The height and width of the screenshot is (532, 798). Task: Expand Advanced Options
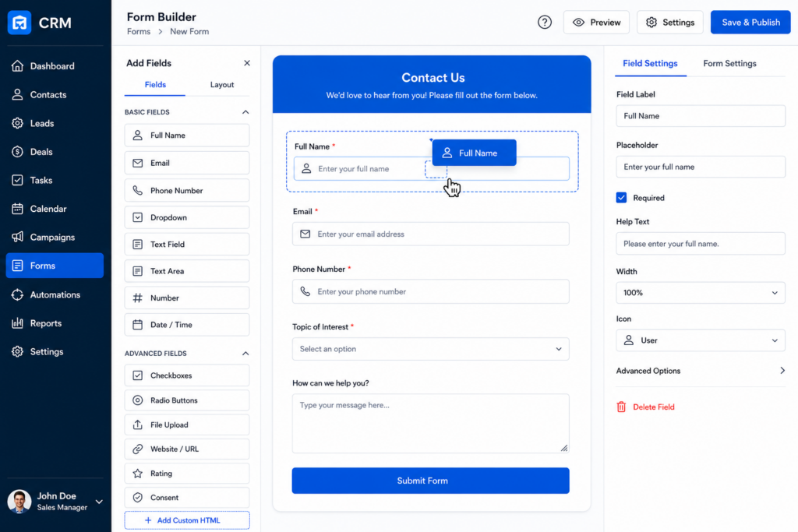point(701,371)
